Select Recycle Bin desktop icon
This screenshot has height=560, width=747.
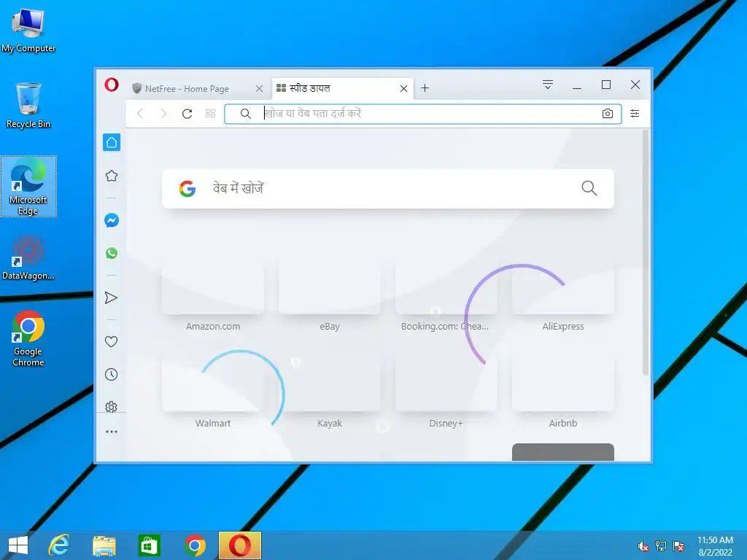[x=28, y=105]
